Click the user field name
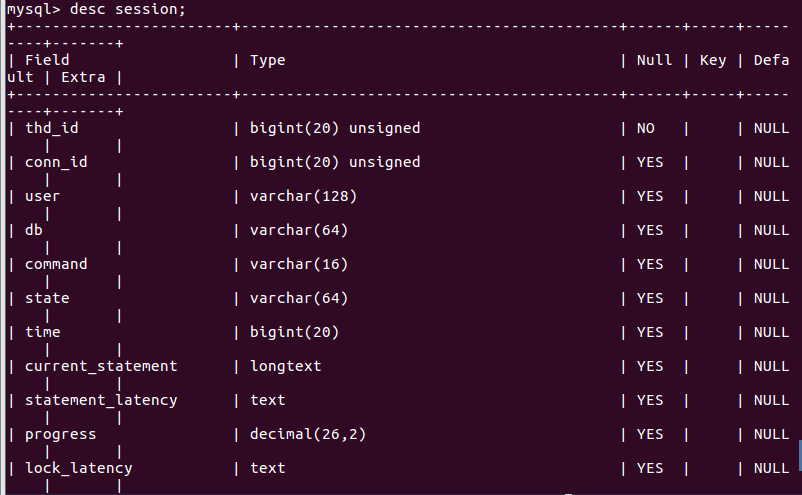 click(42, 196)
